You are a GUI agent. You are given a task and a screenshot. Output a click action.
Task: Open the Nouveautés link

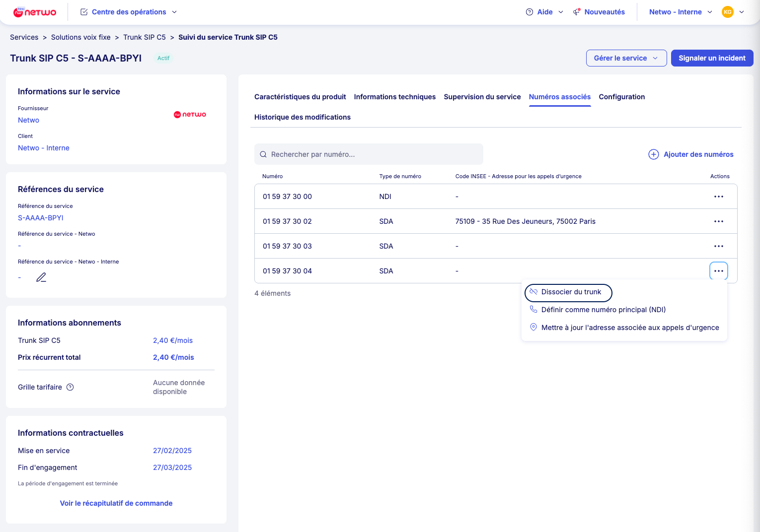(x=605, y=12)
